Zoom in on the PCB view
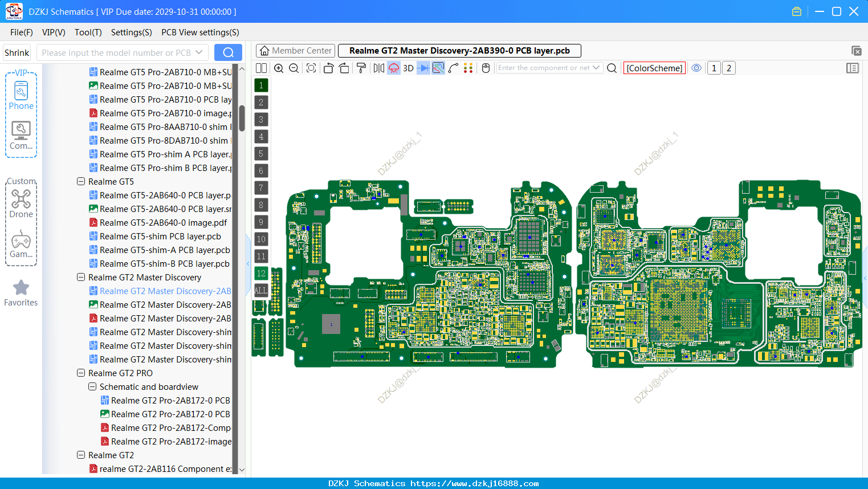Viewport: 868px width, 489px height. pyautogui.click(x=279, y=68)
